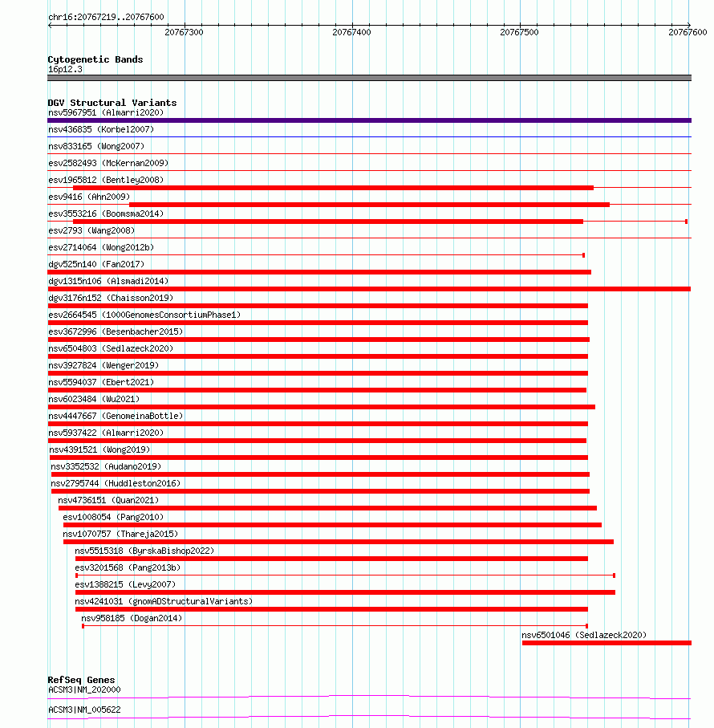Select nsv6501046 (Sedlazeck2020) variant label

[583, 635]
